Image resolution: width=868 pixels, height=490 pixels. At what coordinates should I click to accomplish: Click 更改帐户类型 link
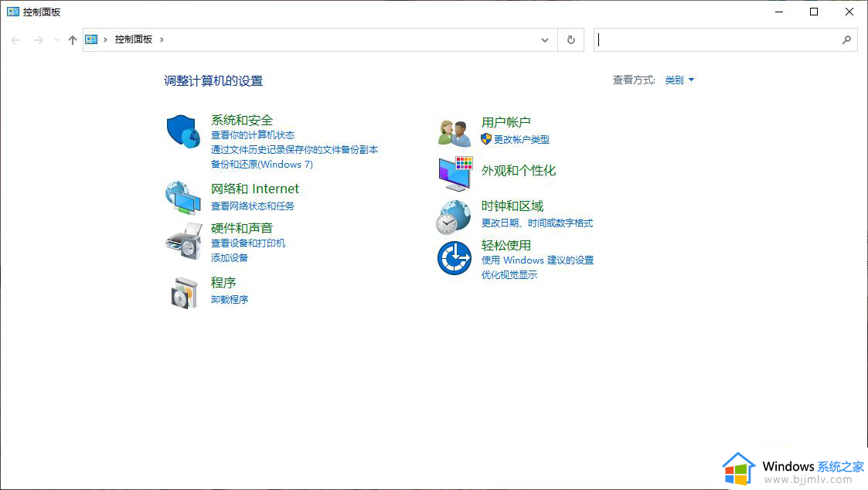point(522,140)
